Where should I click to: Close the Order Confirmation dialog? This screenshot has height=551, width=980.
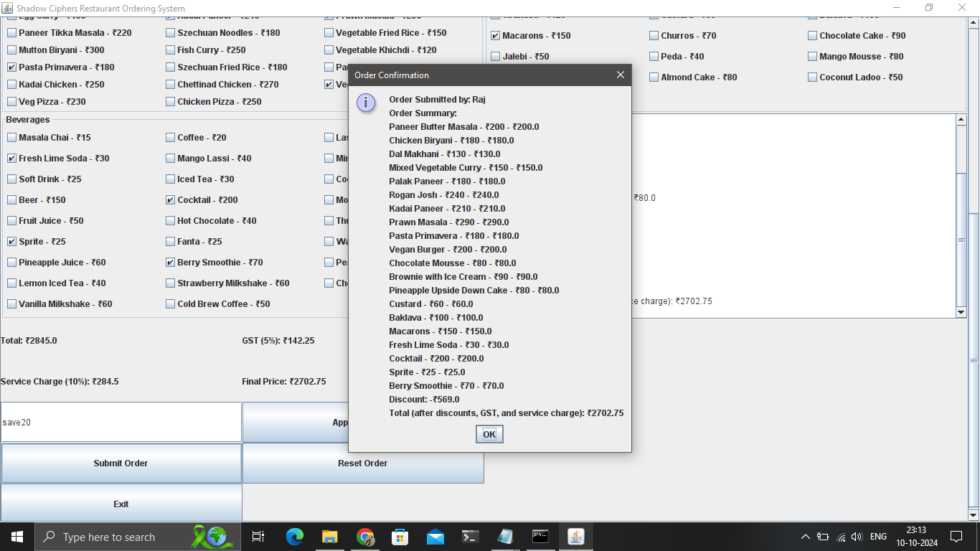click(621, 75)
